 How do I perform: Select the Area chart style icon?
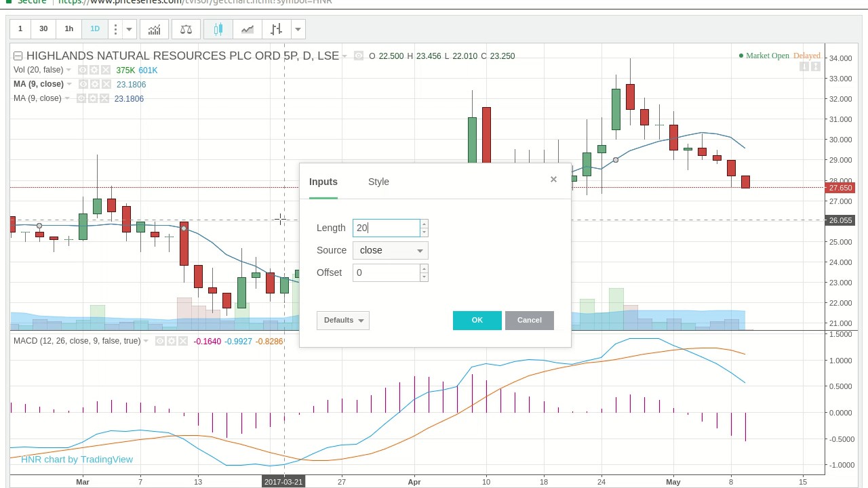[248, 29]
